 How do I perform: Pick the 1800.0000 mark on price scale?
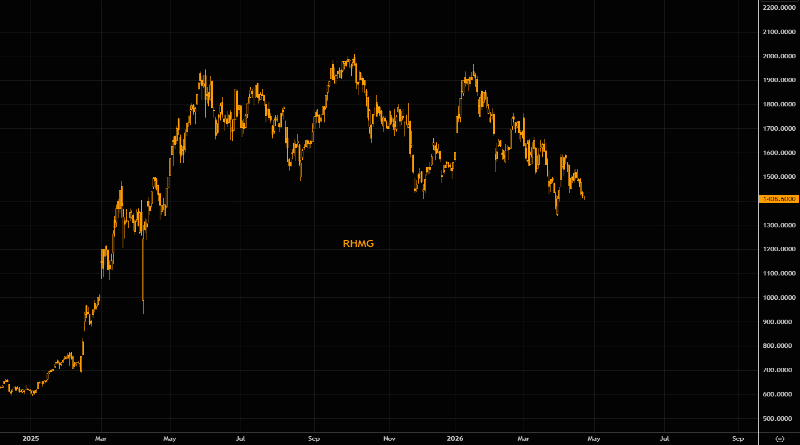778,104
